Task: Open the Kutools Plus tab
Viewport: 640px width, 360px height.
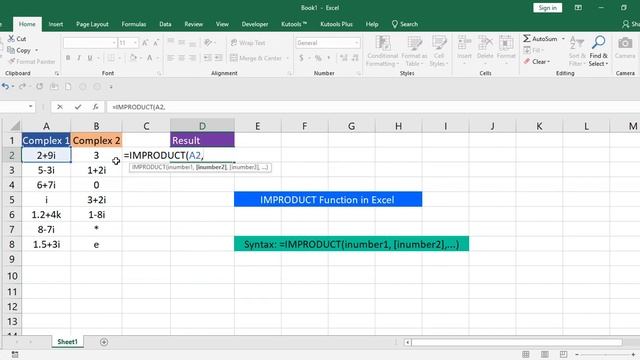Action: [336, 24]
